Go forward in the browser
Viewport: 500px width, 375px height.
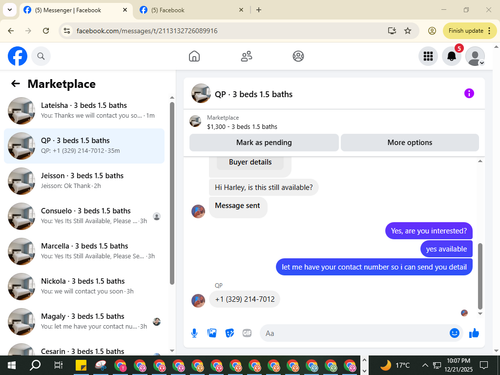(x=28, y=31)
